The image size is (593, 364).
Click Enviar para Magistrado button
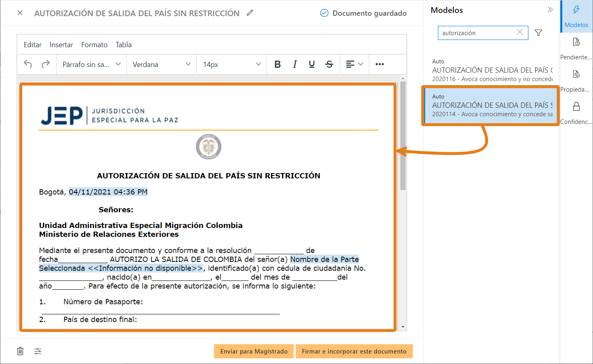click(x=254, y=351)
